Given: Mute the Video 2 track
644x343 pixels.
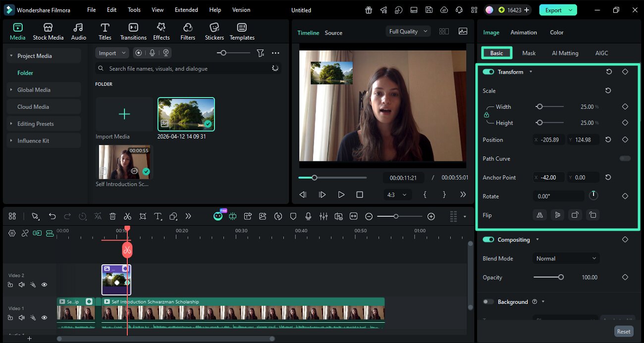Looking at the screenshot, I should [x=21, y=285].
